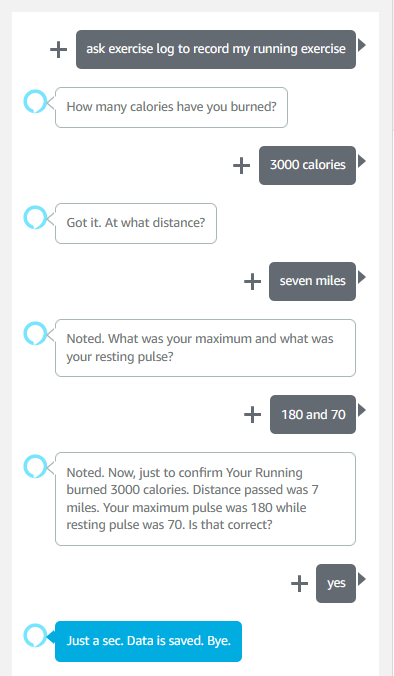Click the arrow beside 'seven miles' bubble

362,278
